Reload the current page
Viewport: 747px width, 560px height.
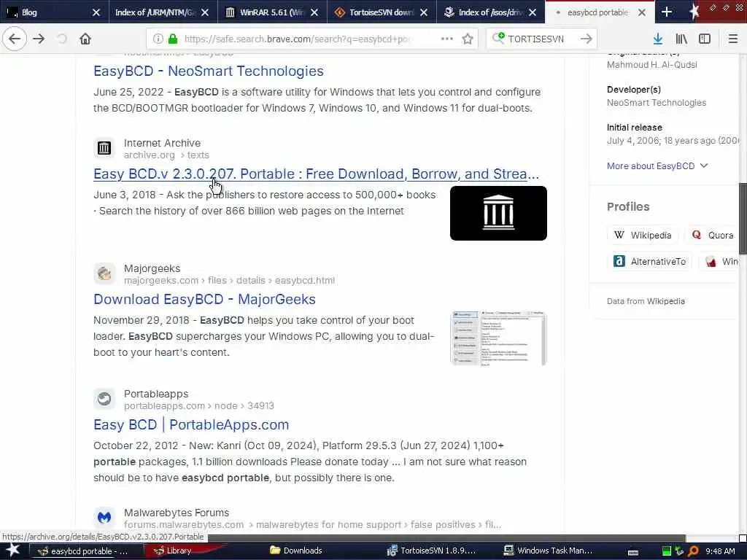[x=62, y=39]
